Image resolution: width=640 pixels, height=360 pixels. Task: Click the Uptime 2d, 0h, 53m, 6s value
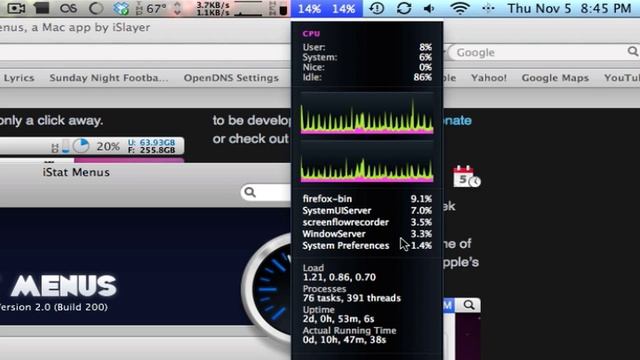[x=338, y=319]
